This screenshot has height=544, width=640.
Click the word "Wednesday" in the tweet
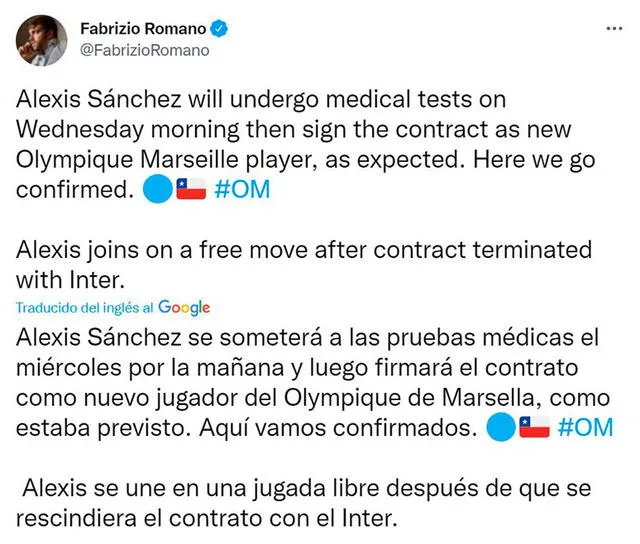(80, 130)
